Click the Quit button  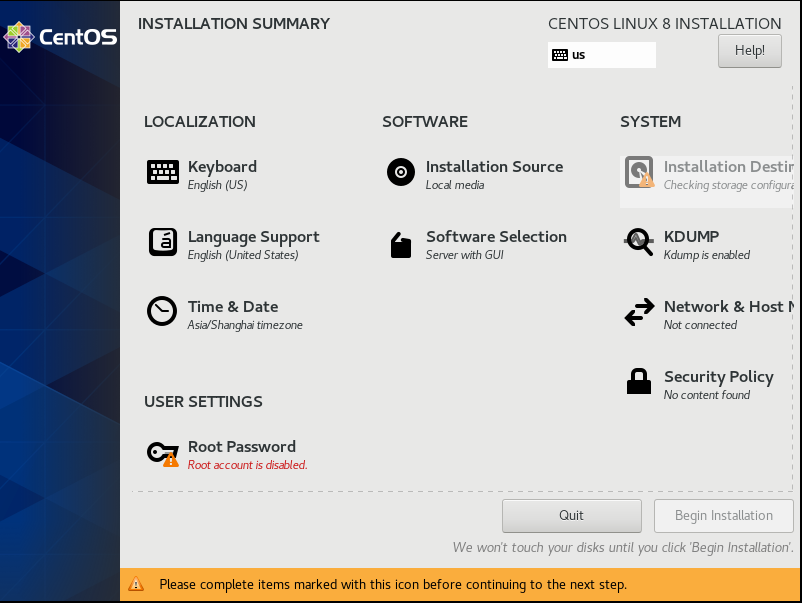click(571, 516)
